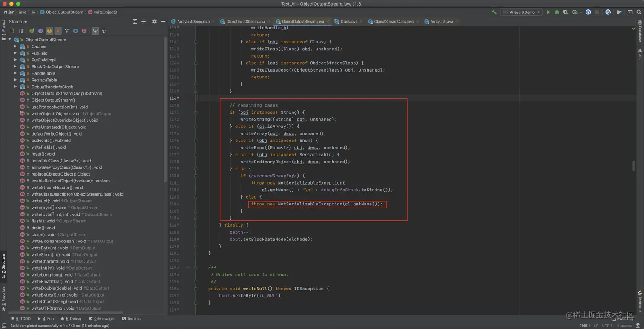This screenshot has height=329, width=644.
Task: Open the Debug tool window
Action: point(71,319)
